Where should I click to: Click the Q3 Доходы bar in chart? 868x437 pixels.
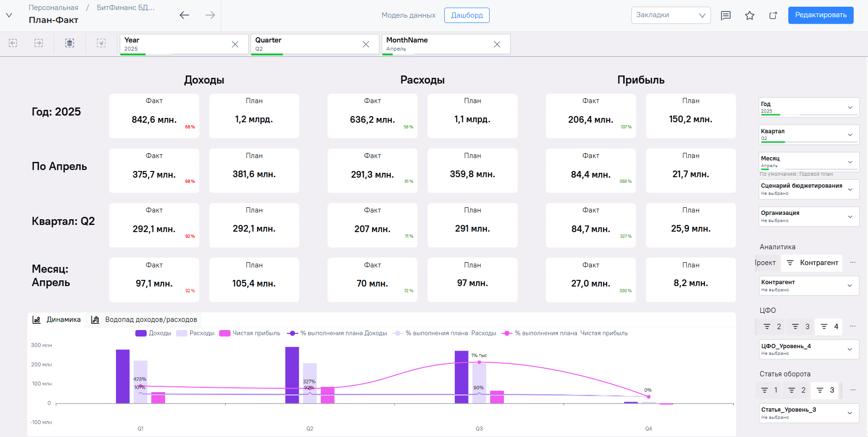461,377
